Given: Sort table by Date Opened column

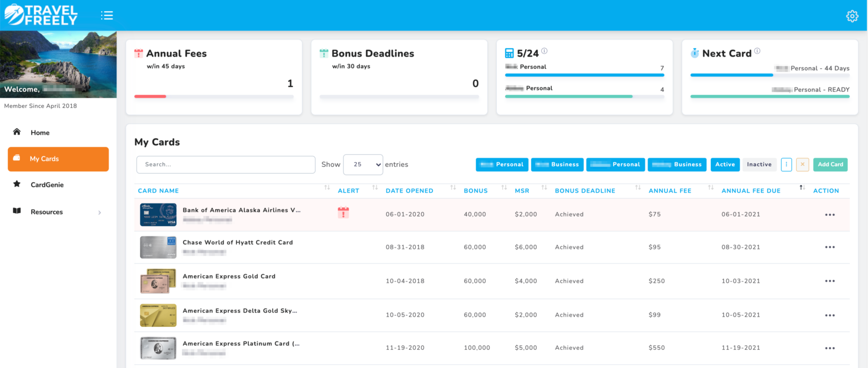Looking at the screenshot, I should 409,191.
